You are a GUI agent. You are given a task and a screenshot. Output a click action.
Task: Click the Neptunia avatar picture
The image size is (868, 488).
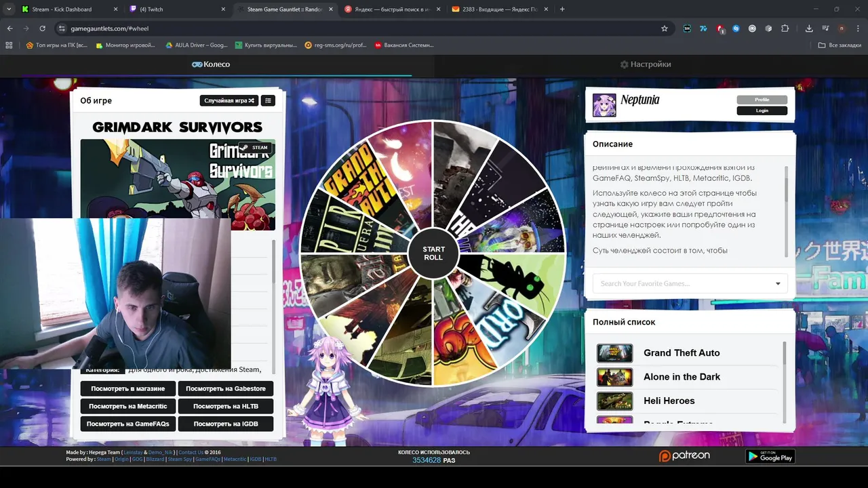(604, 105)
